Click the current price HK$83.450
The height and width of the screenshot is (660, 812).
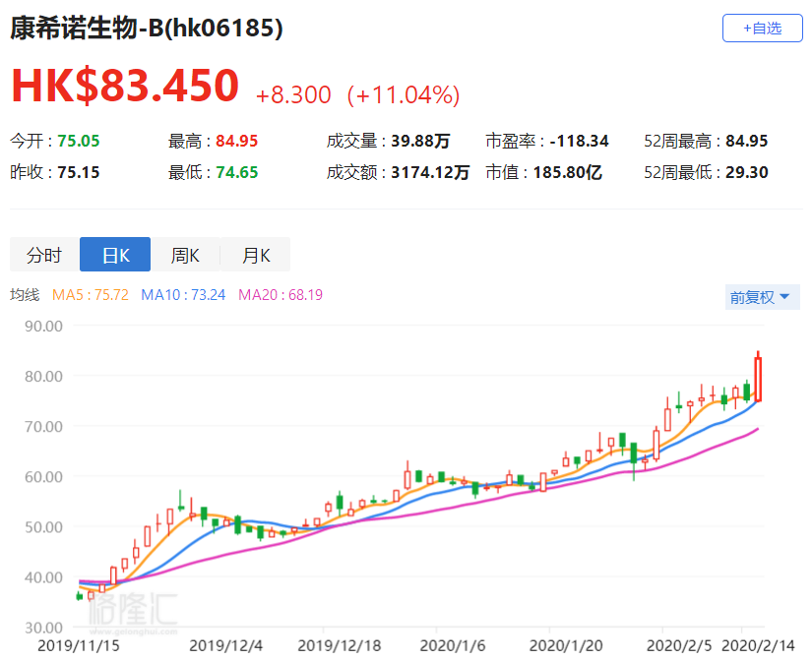(125, 85)
